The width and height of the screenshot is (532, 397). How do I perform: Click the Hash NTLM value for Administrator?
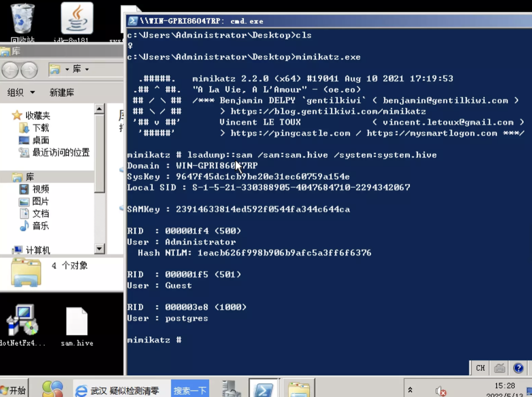click(x=284, y=253)
